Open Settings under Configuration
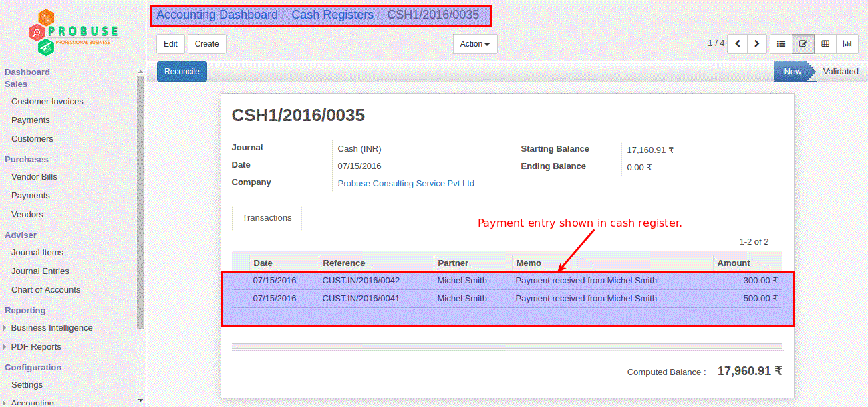 27,385
